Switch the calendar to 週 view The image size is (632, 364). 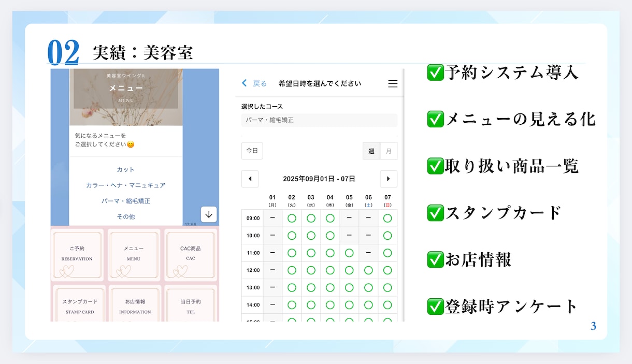(371, 151)
